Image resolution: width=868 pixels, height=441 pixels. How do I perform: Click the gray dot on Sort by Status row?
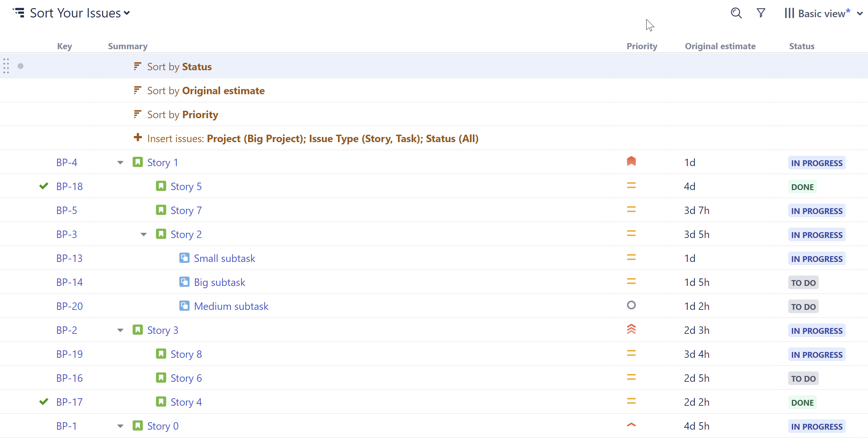20,66
